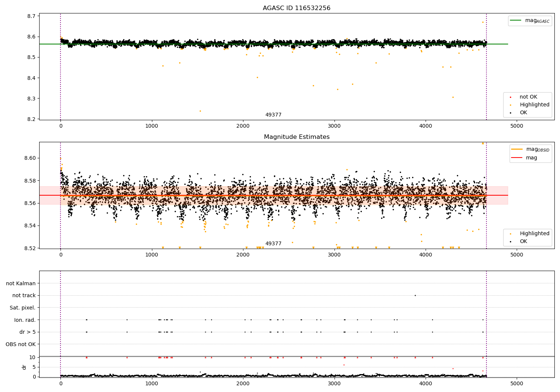Click the '5000' x-tick under the bottom plot
This screenshot has height=392, width=560.
pyautogui.click(x=517, y=384)
